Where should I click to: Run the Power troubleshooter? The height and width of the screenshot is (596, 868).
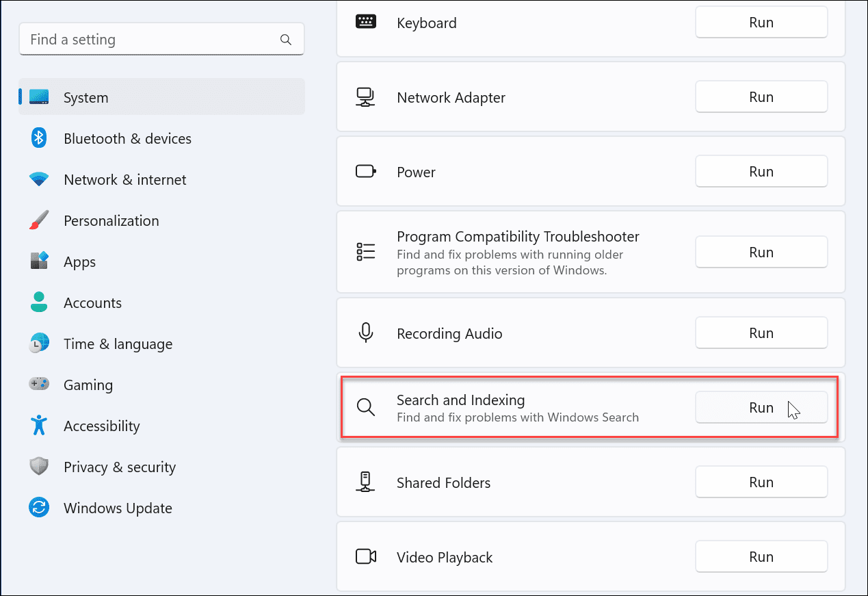761,172
